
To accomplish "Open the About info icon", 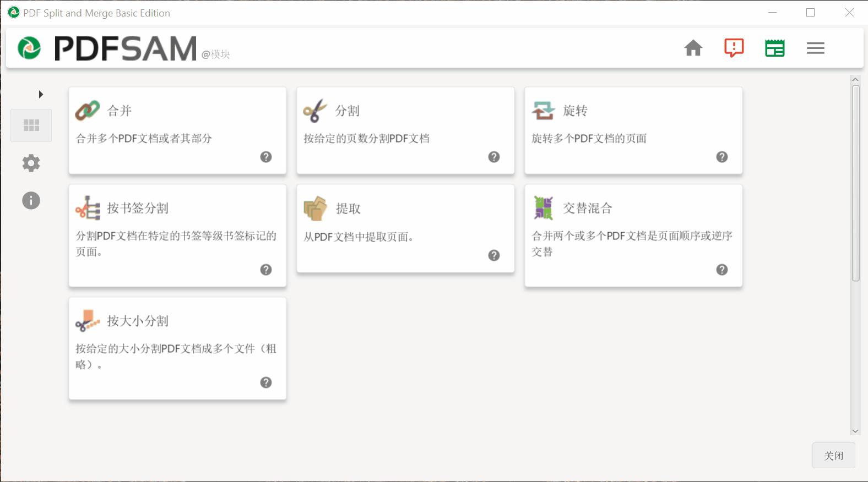I will click(x=31, y=200).
